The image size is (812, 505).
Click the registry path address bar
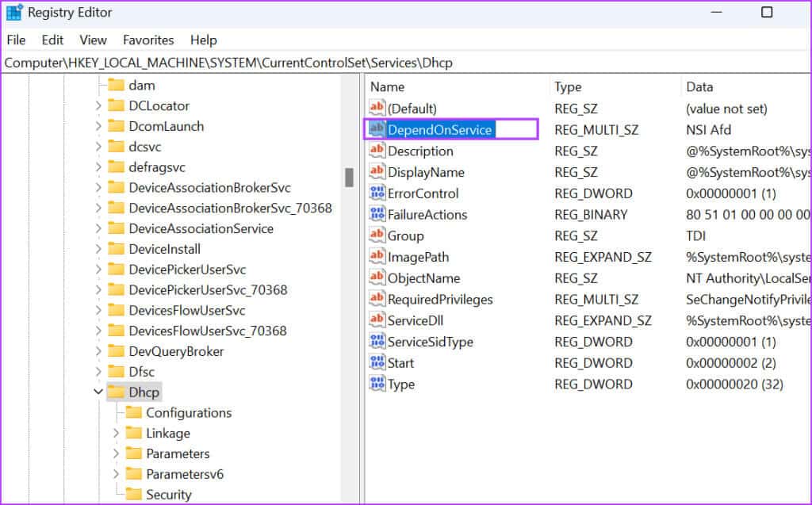click(x=406, y=63)
